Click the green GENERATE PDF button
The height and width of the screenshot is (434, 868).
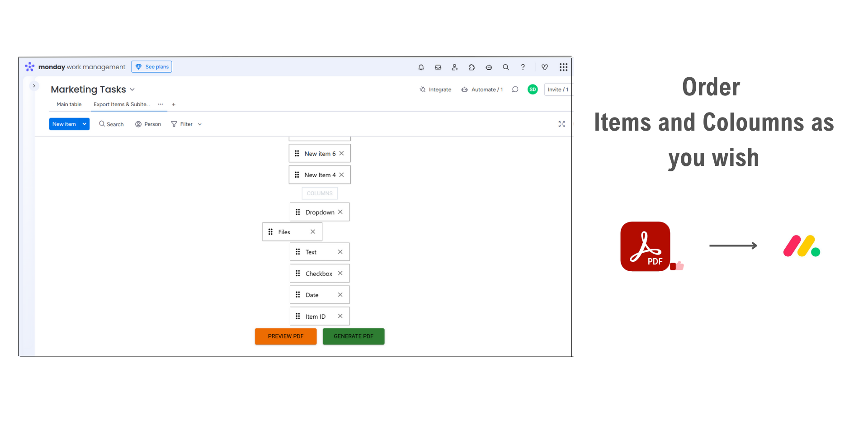[x=354, y=336]
